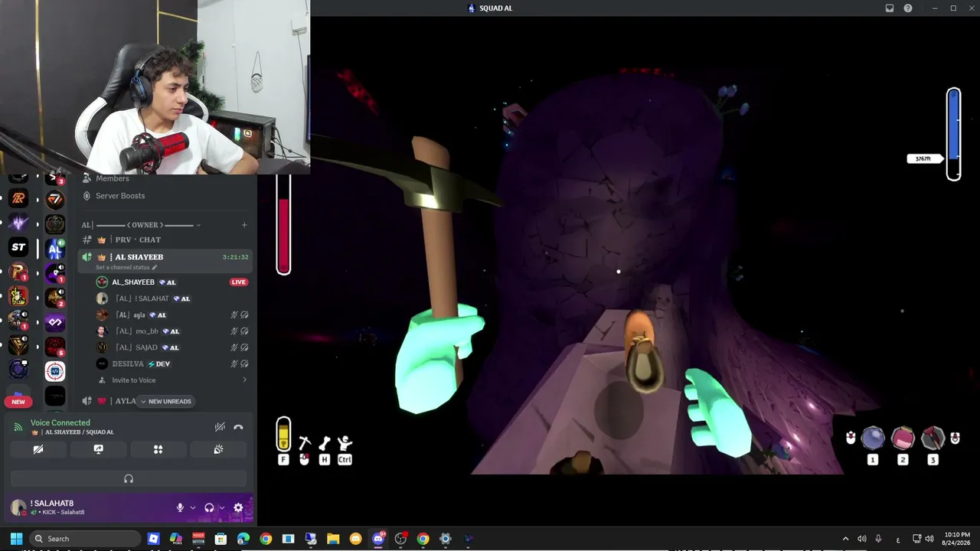Switch to Discord in the taskbar
Screen dimensions: 980x551
pos(378,539)
